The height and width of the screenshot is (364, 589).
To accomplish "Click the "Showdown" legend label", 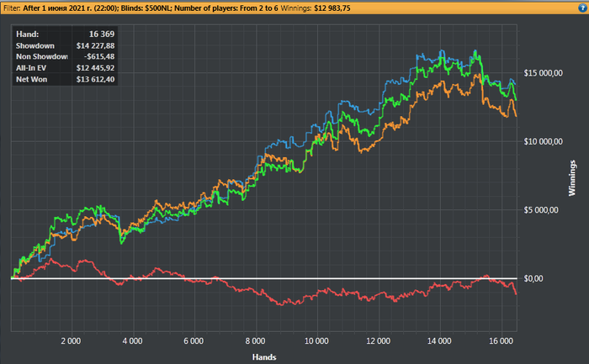I will [35, 45].
